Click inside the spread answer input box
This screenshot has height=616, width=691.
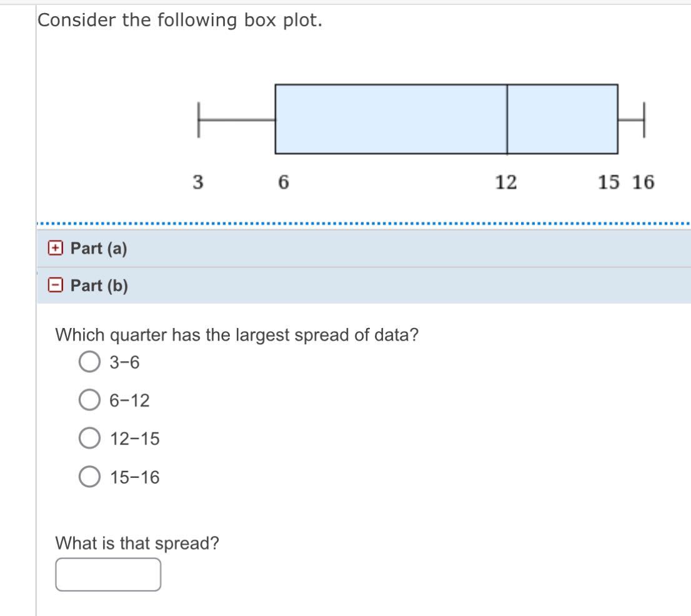coord(107,573)
